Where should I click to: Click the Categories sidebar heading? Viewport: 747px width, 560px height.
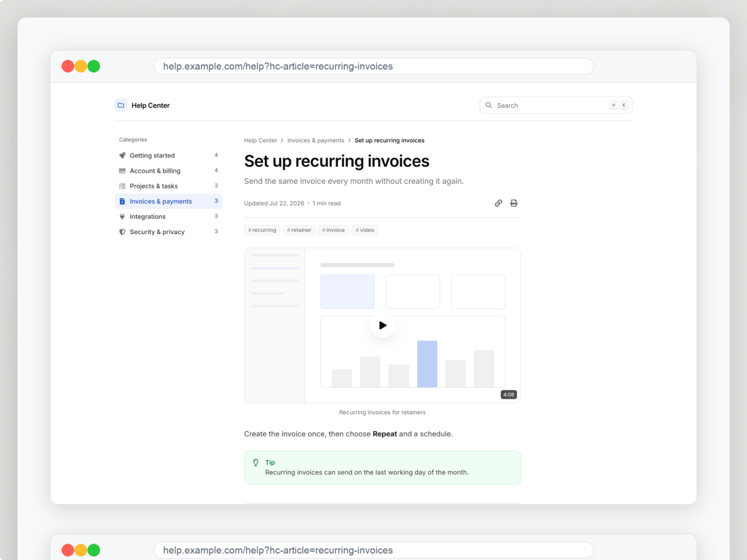click(133, 140)
